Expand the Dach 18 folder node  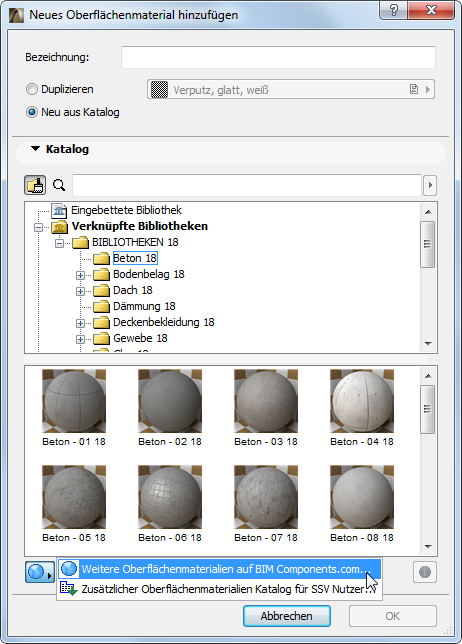click(x=80, y=291)
